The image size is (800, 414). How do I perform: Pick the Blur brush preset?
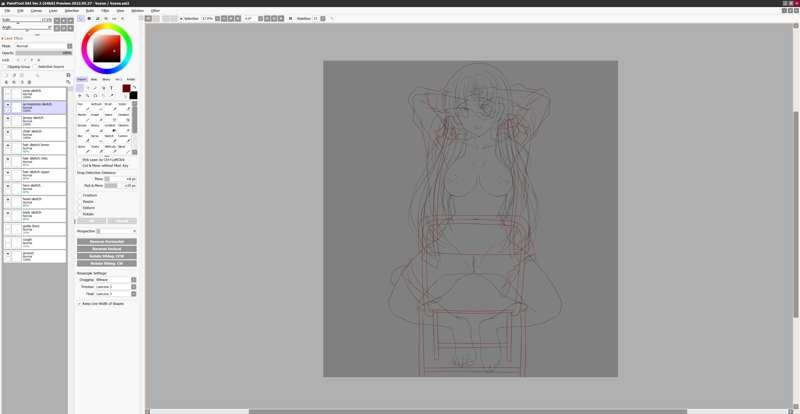pos(83,138)
